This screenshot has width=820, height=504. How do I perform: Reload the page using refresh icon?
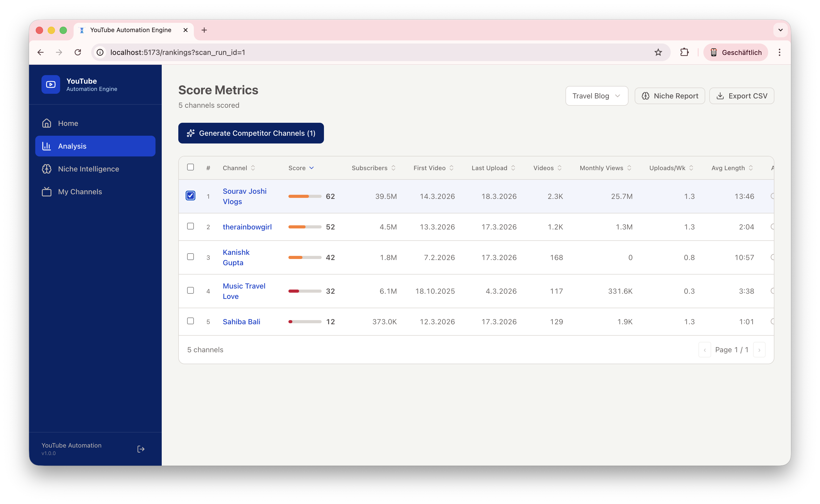(x=78, y=52)
